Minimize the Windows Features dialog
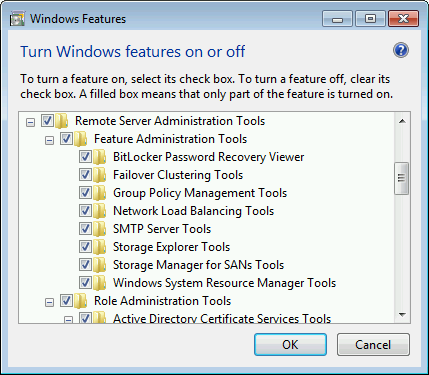 coord(337,19)
